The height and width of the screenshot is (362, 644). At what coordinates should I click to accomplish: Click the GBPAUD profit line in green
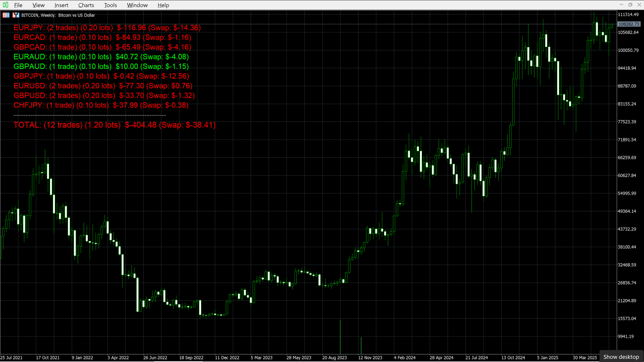click(101, 66)
